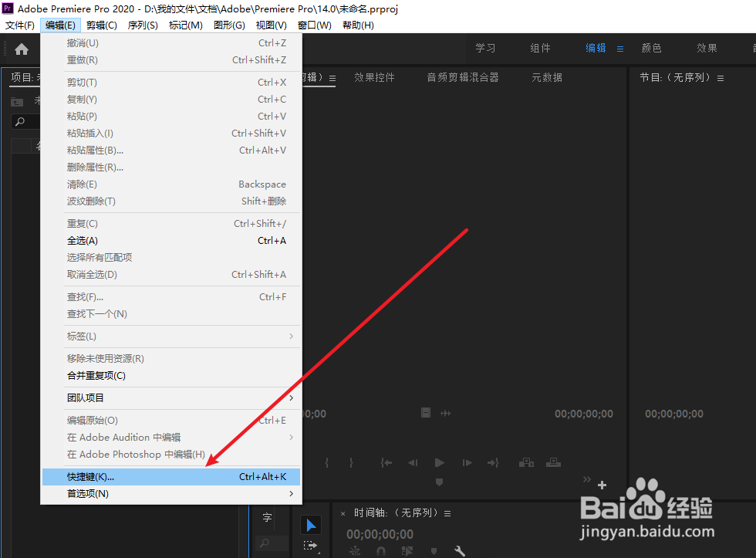
Task: Expand the 标签(L) submenu
Action: click(x=292, y=336)
